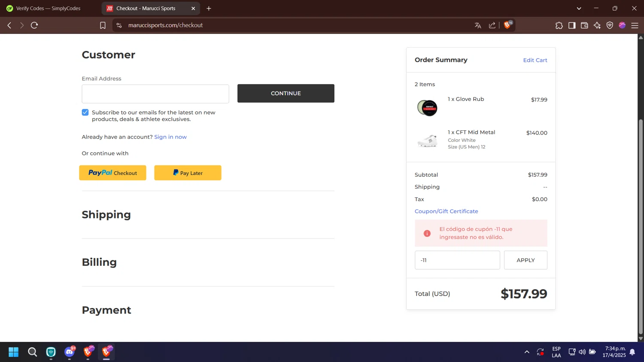Focus the address bar URL
This screenshot has width=644, height=362.
tap(165, 25)
